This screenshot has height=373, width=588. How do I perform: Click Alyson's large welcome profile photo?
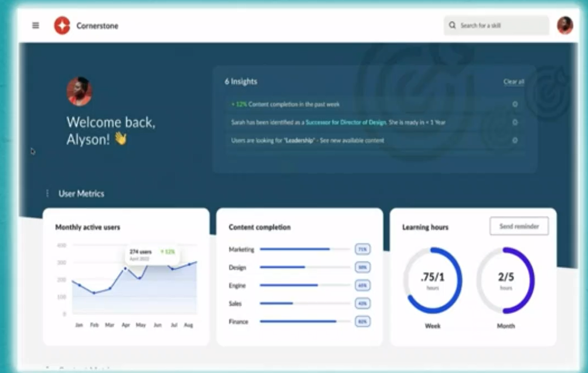point(79,91)
